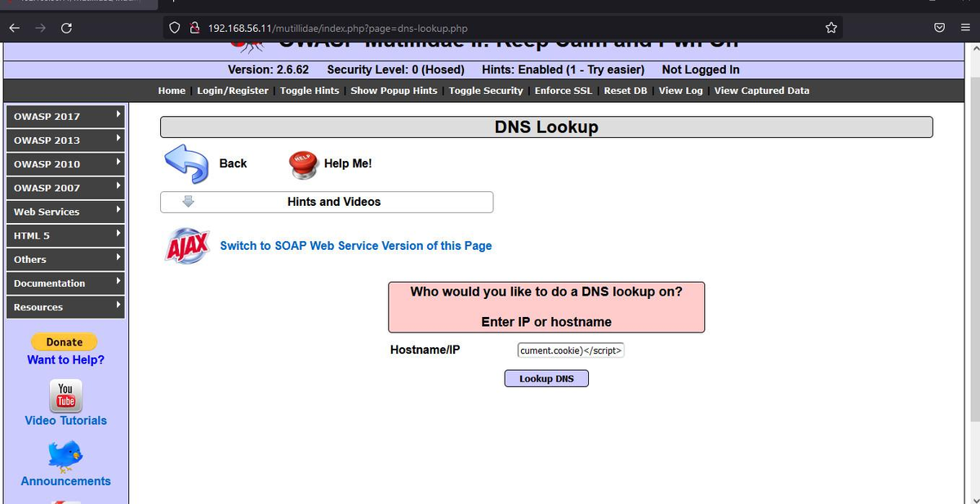This screenshot has height=504, width=980.
Task: Click the AJAX logo icon
Action: point(189,245)
